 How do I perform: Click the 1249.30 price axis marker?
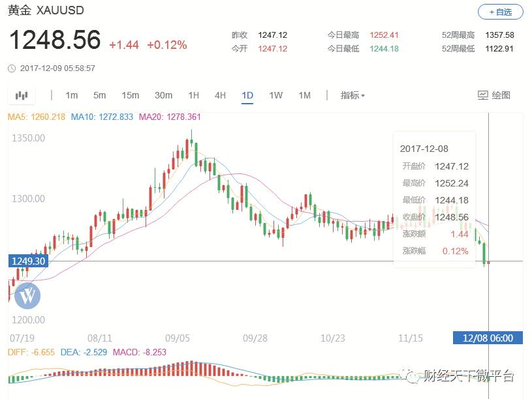pos(27,261)
